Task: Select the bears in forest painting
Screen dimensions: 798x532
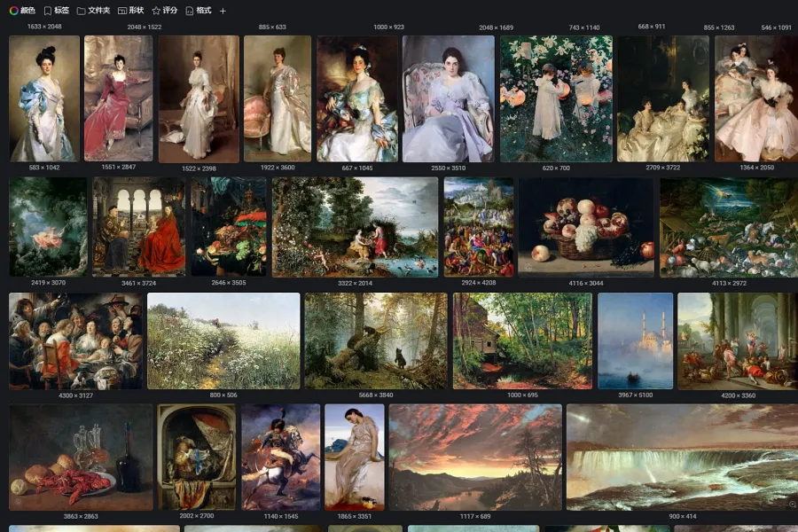Action: [376, 341]
